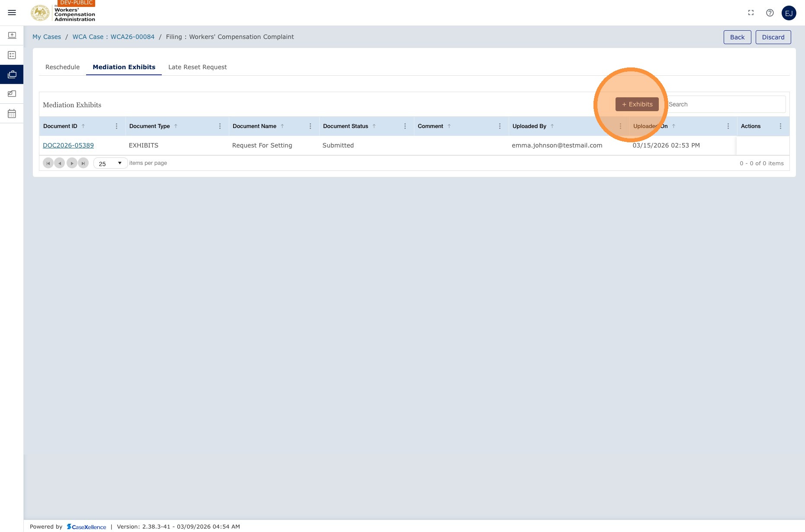This screenshot has width=805, height=532.
Task: Open Comment column menu
Action: point(500,126)
